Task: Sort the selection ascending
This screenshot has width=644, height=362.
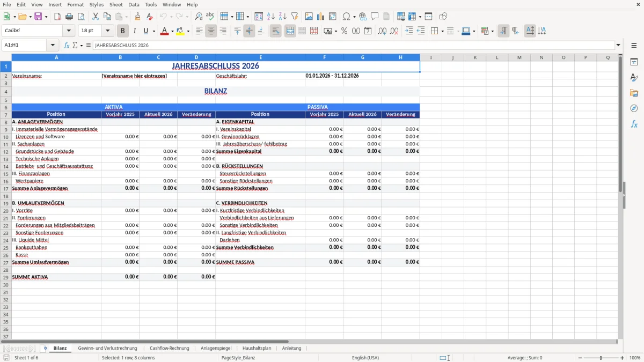Action: coord(270,16)
